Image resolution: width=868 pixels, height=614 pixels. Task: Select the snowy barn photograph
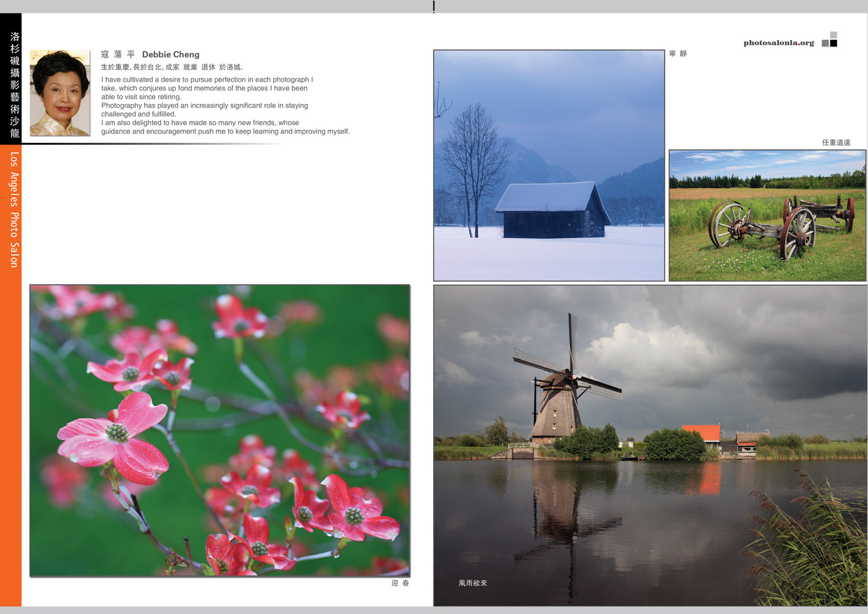coord(549,165)
